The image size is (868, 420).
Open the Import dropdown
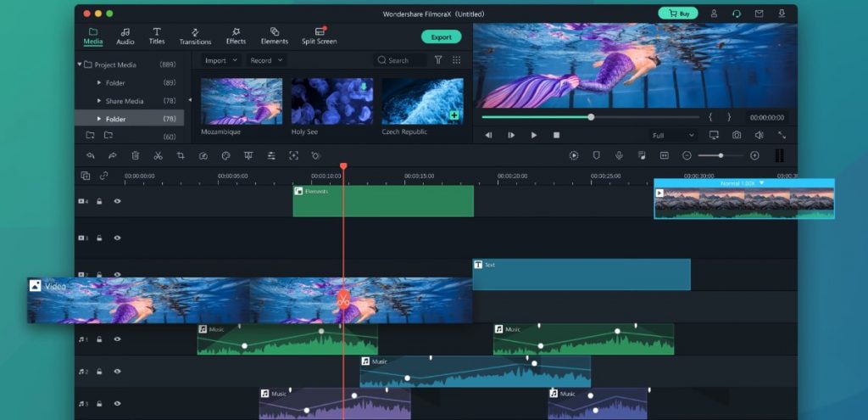[220, 60]
